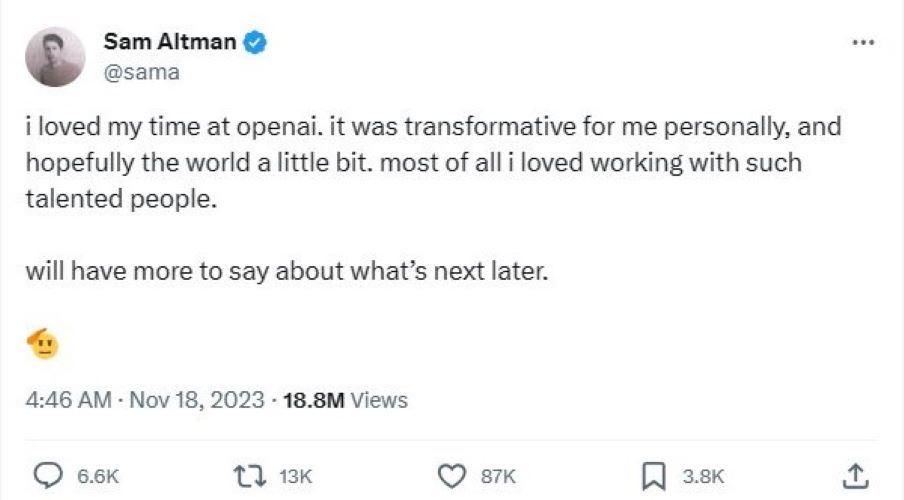Click the "will have more to say" line
This screenshot has height=500, width=904.
(x=287, y=271)
